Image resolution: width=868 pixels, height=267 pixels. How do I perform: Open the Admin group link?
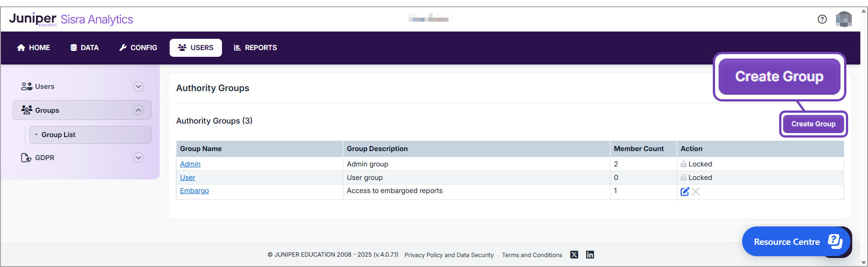[190, 164]
